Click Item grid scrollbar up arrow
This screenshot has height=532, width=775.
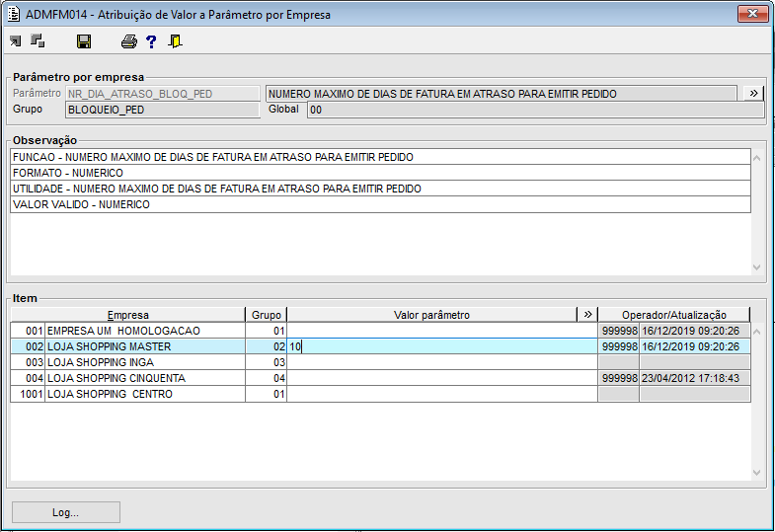click(756, 332)
